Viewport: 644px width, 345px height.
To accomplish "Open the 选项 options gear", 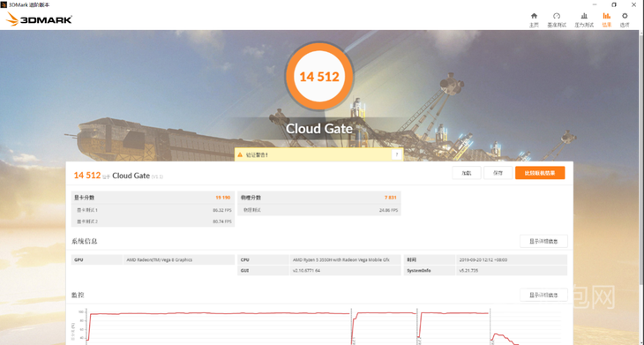I will point(625,19).
